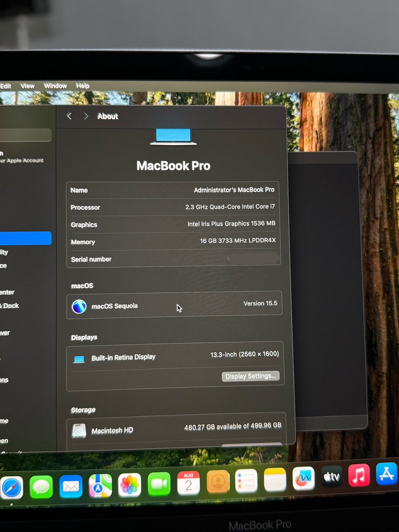Open Safari from the Dock
Viewport: 399px width, 532px height.
pos(12,488)
